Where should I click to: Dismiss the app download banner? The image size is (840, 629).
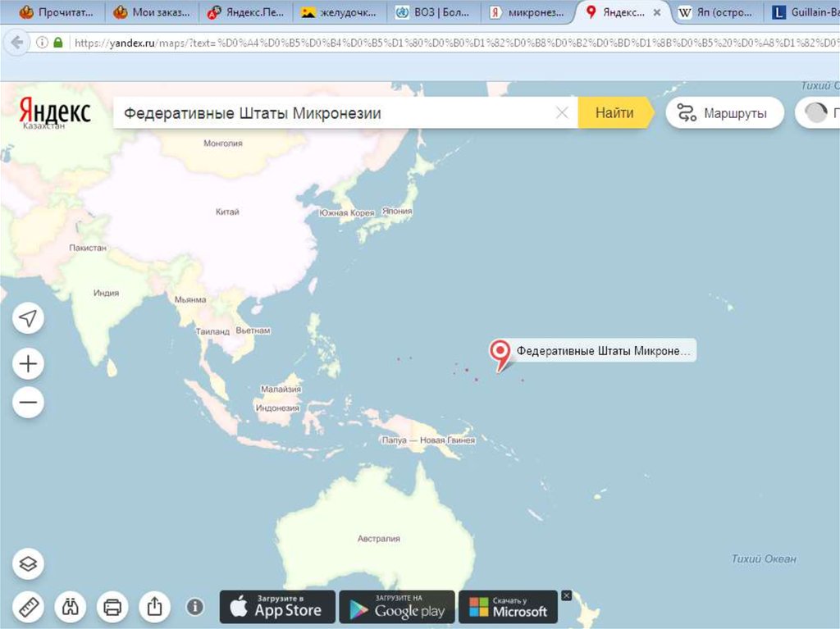coord(566,595)
